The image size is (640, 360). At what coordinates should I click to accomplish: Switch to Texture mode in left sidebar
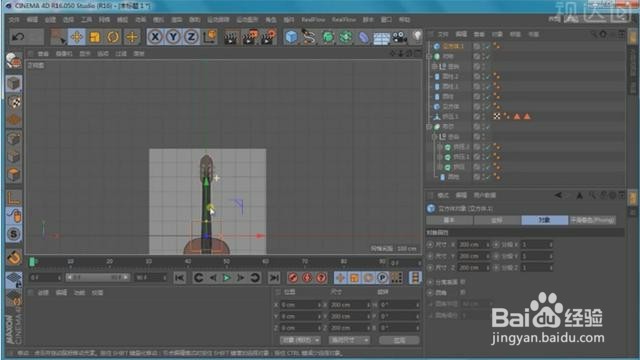tap(14, 102)
